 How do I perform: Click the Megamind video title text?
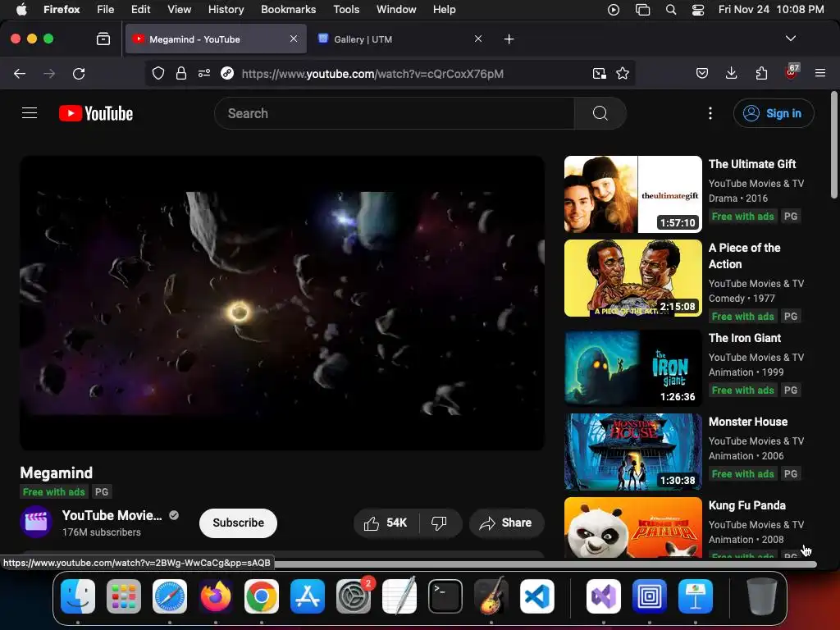(x=57, y=472)
